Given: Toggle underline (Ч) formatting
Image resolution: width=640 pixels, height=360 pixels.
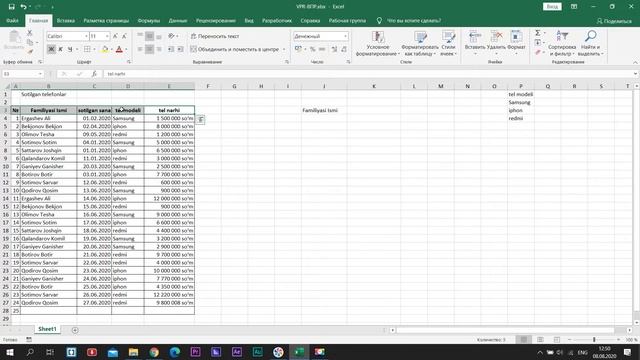Looking at the screenshot, I should tap(70, 49).
